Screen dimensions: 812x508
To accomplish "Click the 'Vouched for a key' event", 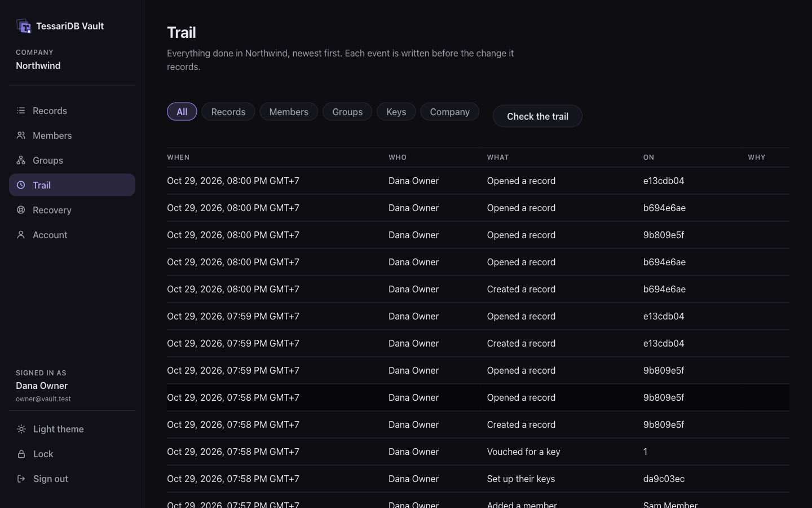I will (x=523, y=452).
